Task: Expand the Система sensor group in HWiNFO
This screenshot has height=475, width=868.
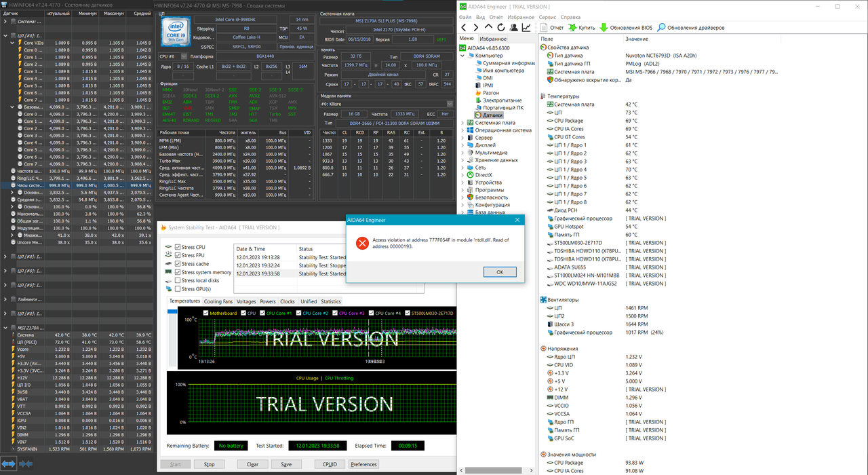Action: coord(5,21)
